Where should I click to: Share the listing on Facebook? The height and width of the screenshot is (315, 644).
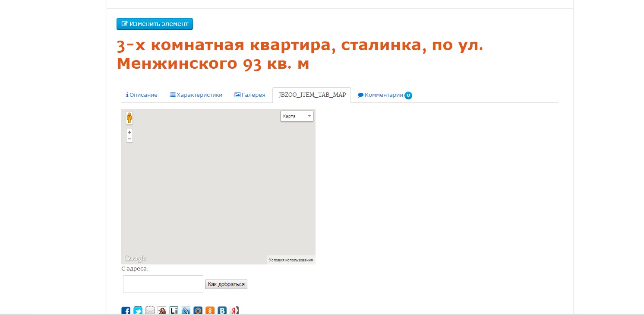pos(126,311)
